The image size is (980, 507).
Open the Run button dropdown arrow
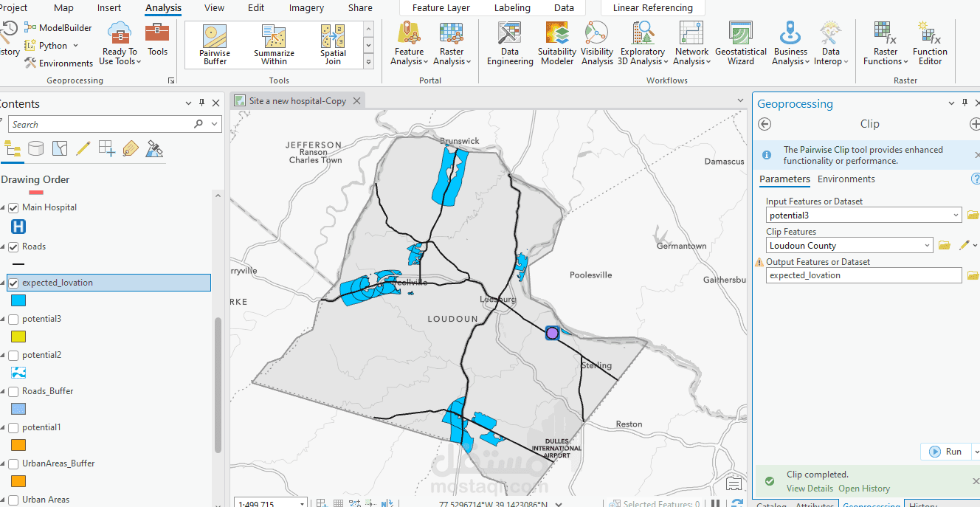click(976, 452)
